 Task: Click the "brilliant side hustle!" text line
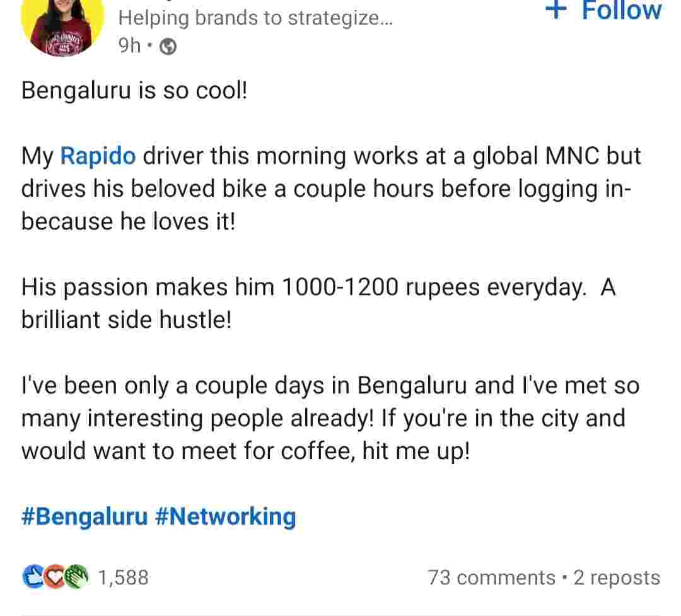click(127, 320)
